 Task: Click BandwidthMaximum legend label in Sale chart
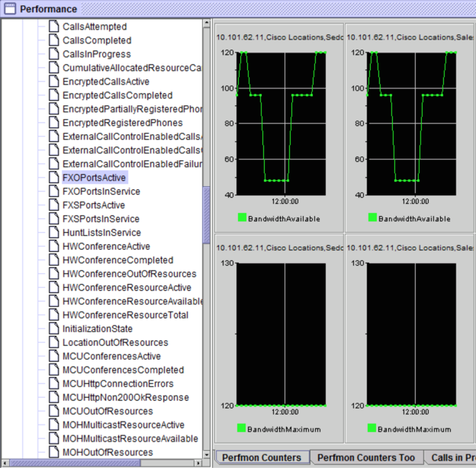pos(414,429)
